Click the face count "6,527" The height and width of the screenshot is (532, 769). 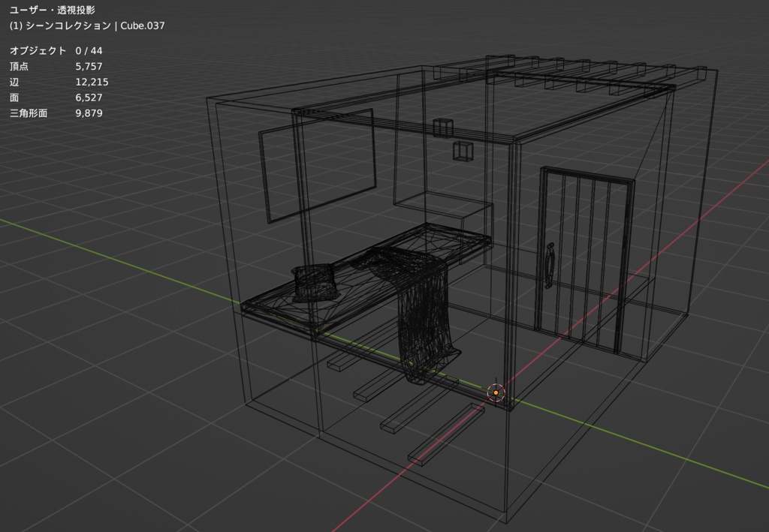coord(89,98)
